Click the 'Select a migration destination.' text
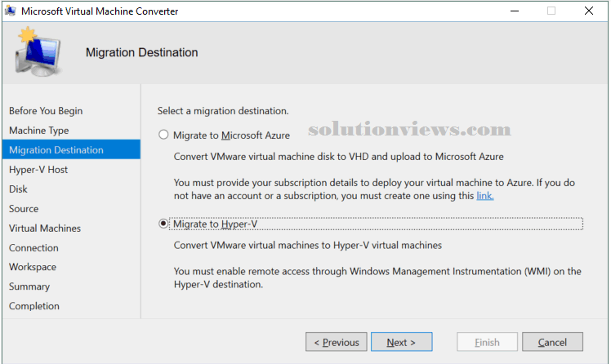Screen dimensions: 611x364 pos(223,110)
